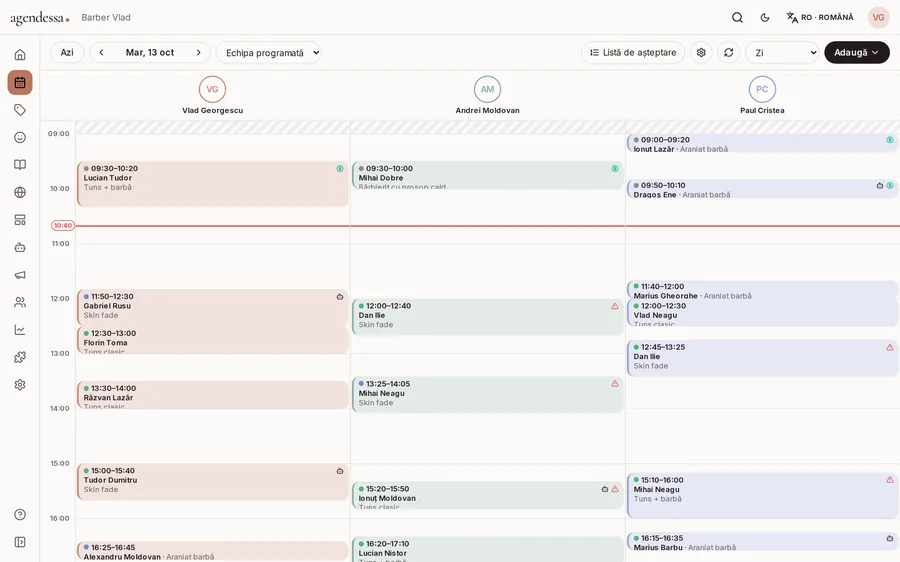Viewport: 900px width, 562px height.
Task: Open Dragoș Ene 09:50–10:10 appointment
Action: [763, 189]
